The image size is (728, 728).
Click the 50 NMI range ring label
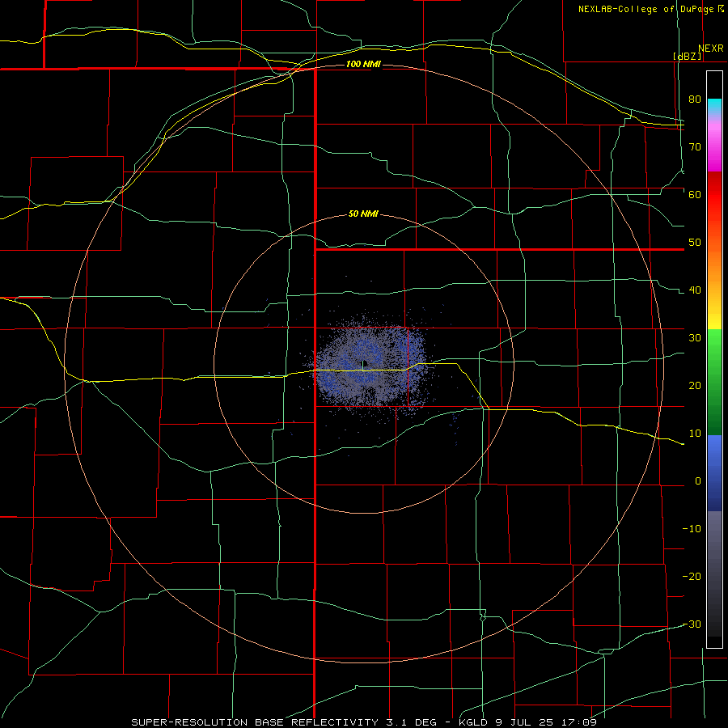[x=363, y=214]
